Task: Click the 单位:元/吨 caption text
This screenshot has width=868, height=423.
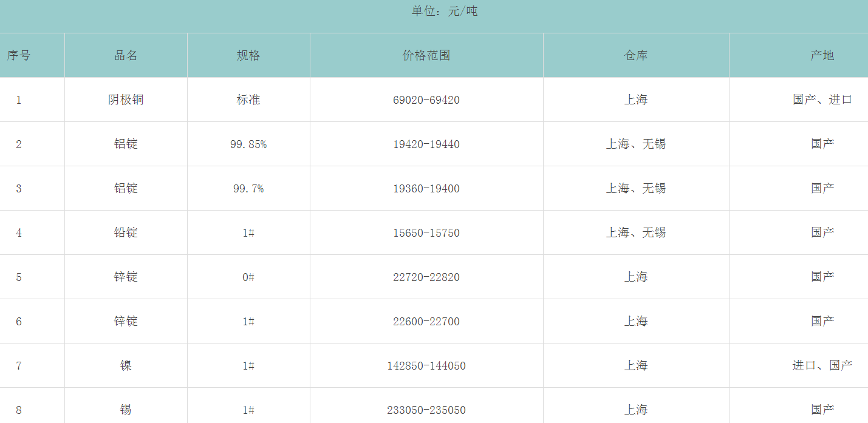Action: point(445,11)
